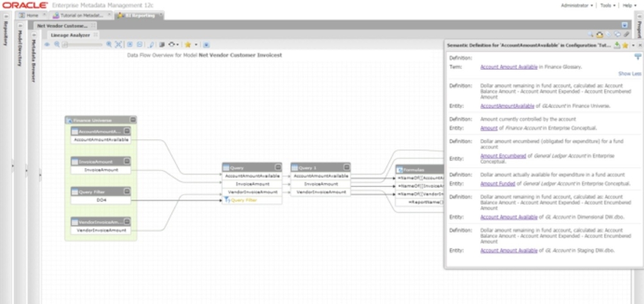Screen dimensions: 644x304
Task: Expand the Property panel on right edge
Action: click(639, 16)
